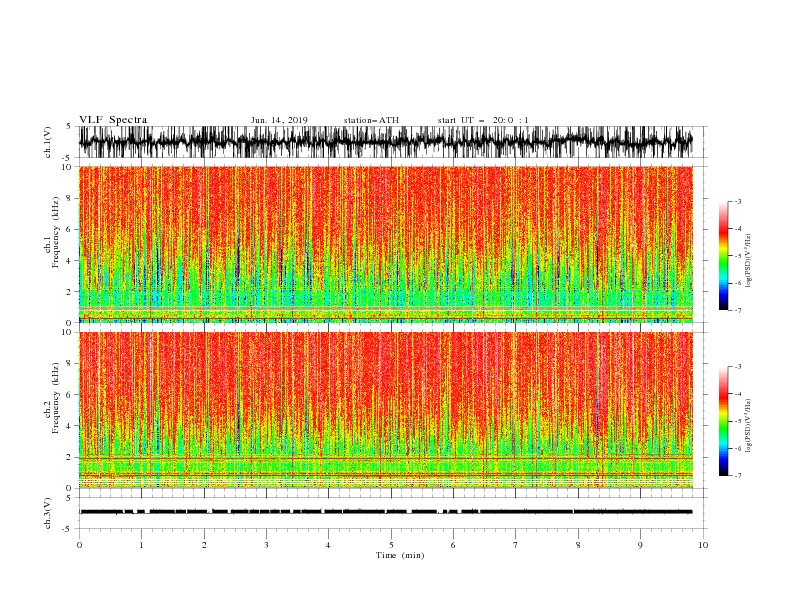This screenshot has height=612, width=792.
Task: Click time axis tick label "4"
Action: tap(329, 545)
